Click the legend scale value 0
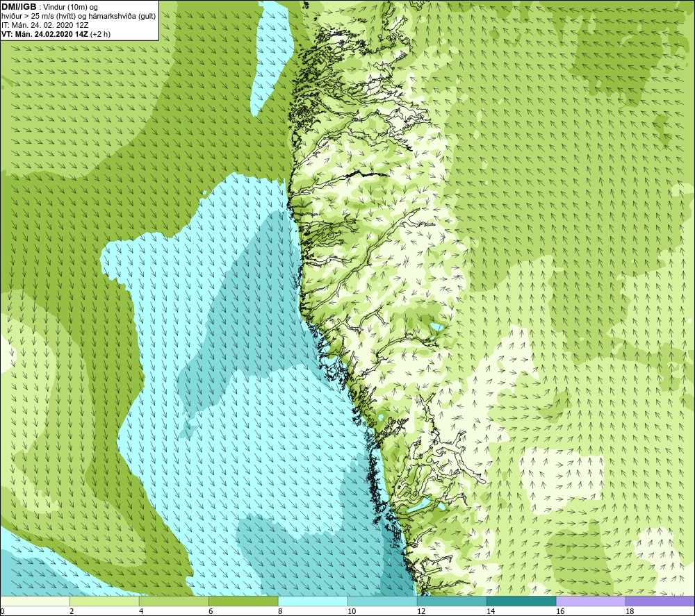Viewport: 695px width, 616px height. [x=2, y=611]
